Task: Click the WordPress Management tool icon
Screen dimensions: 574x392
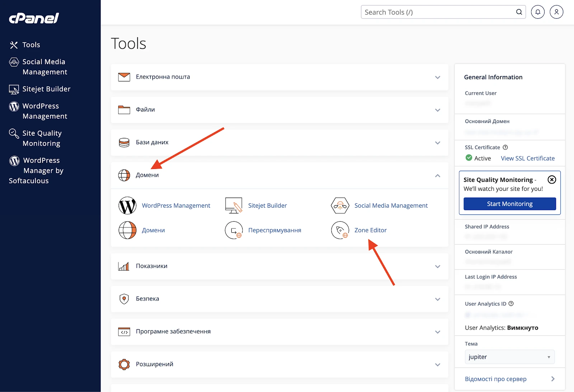Action: (x=127, y=206)
